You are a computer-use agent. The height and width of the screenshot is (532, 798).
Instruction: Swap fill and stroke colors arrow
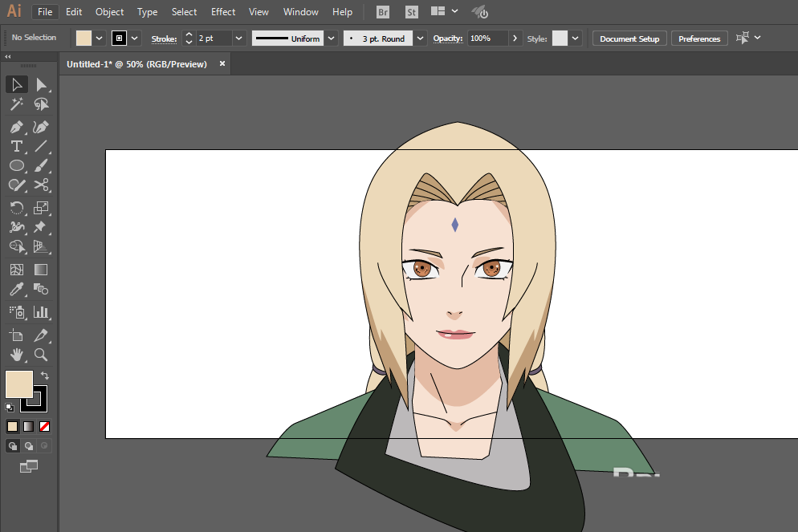tap(45, 376)
